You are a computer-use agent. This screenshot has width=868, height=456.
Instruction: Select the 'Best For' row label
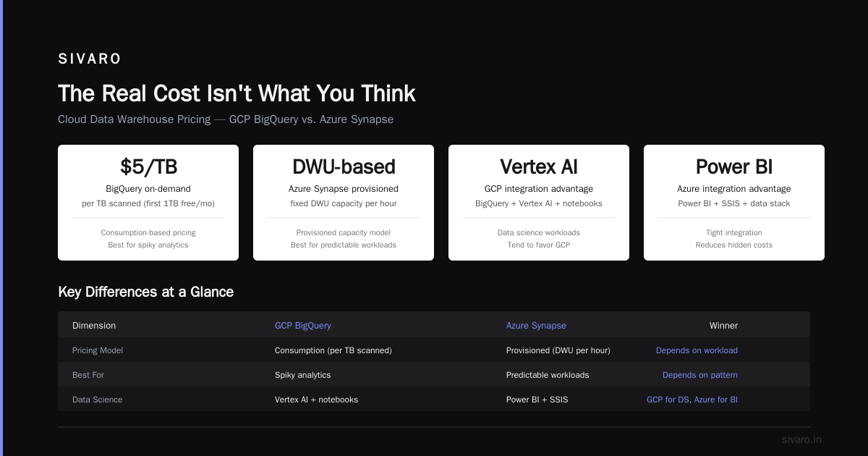coord(88,375)
